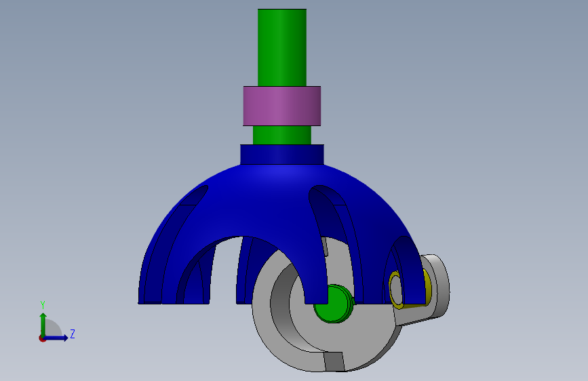Click the green Y axis of the triad
588x381 pixels.
tap(43, 324)
